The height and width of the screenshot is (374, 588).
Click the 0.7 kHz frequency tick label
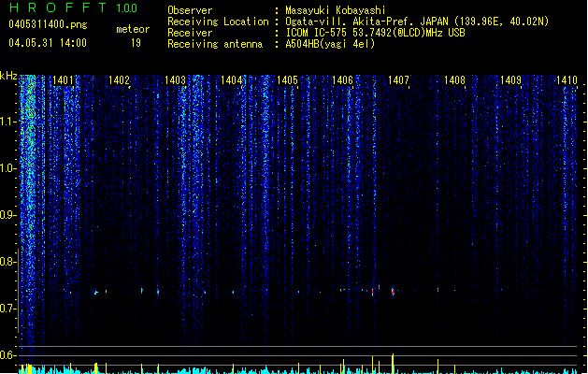click(x=7, y=309)
